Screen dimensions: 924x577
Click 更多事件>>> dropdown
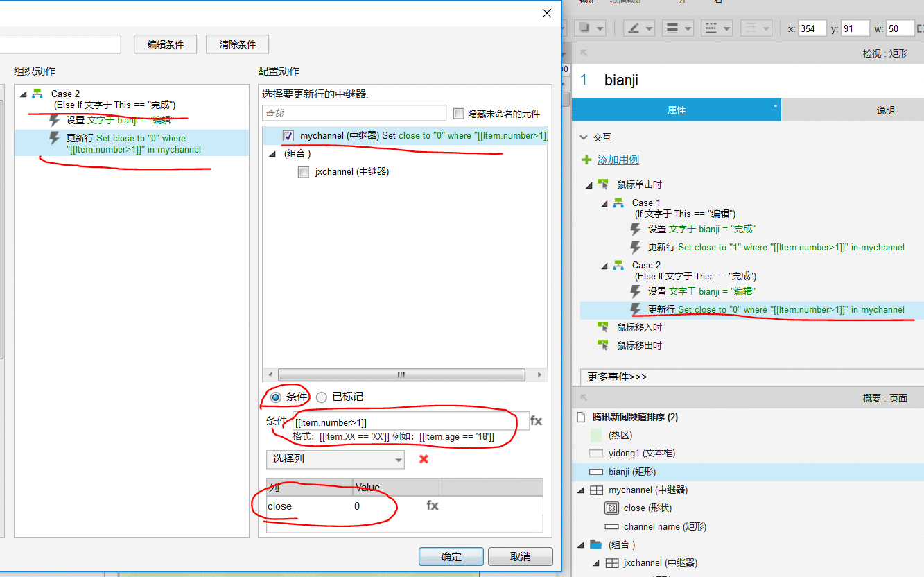pos(752,377)
